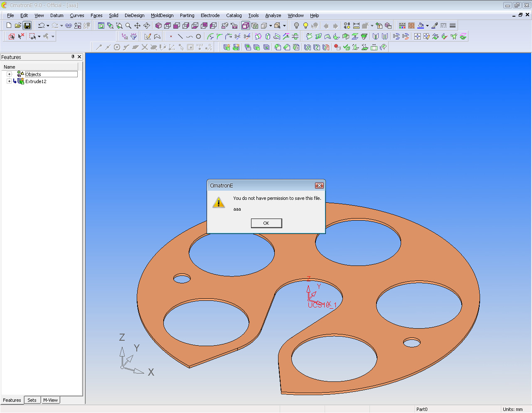Click the binoculars search icon

69,25
